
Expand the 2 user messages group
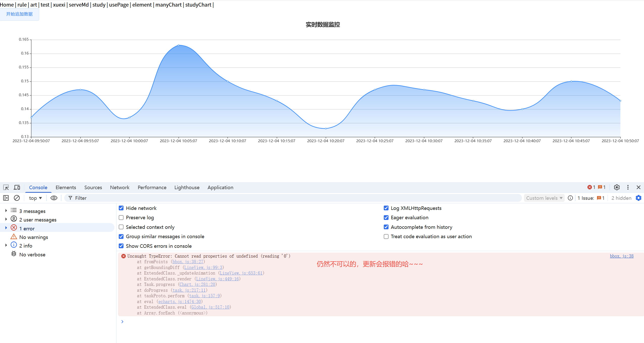pos(6,219)
